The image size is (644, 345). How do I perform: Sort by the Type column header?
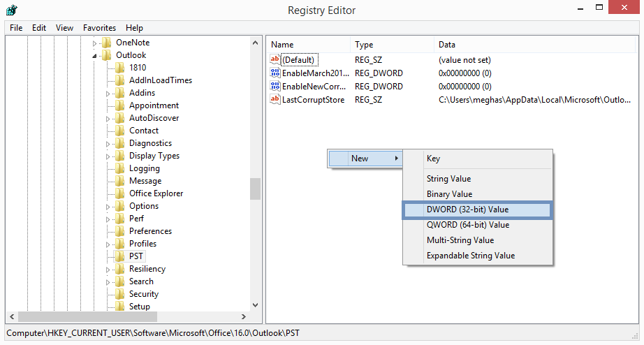tap(393, 45)
